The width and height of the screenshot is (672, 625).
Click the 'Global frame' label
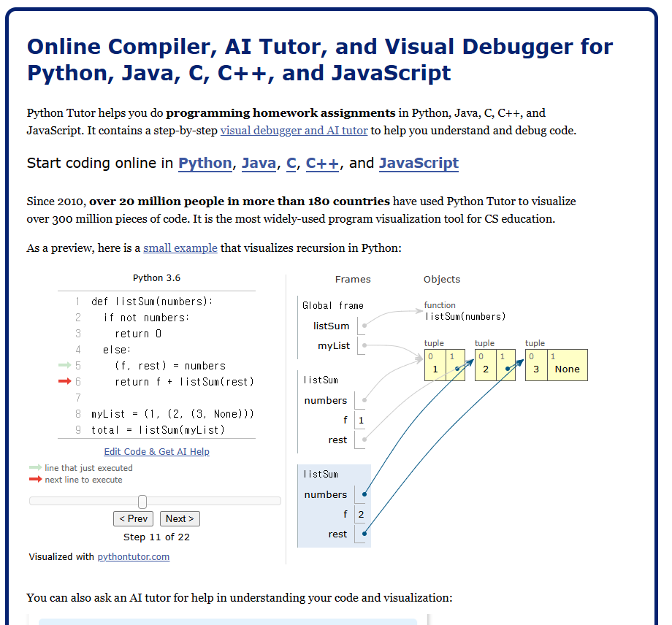[333, 305]
